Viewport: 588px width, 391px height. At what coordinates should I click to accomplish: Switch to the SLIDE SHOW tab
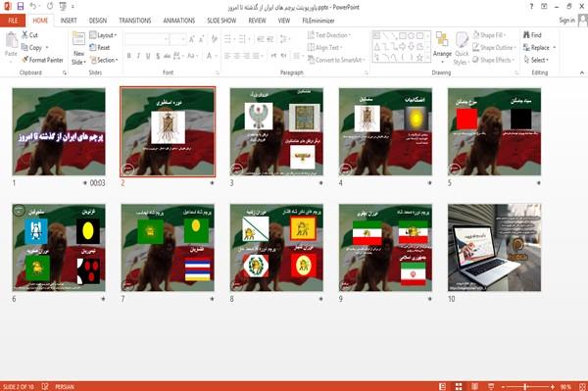[x=221, y=21]
